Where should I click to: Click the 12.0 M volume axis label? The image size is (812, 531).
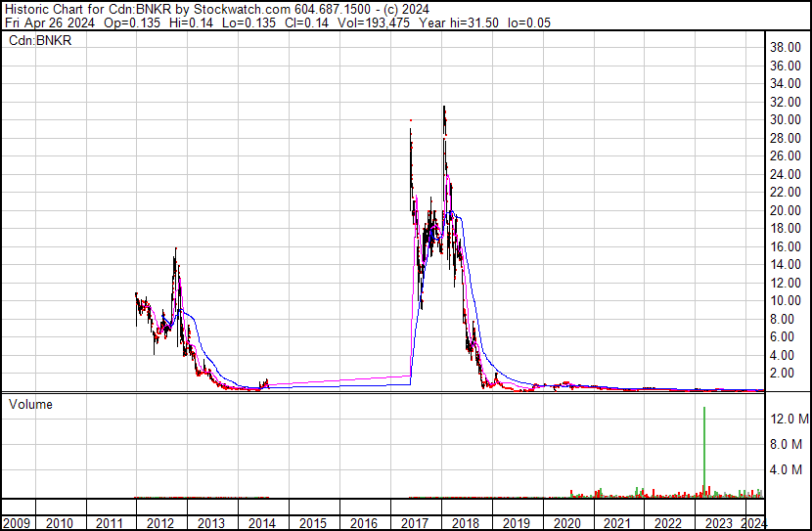click(789, 419)
